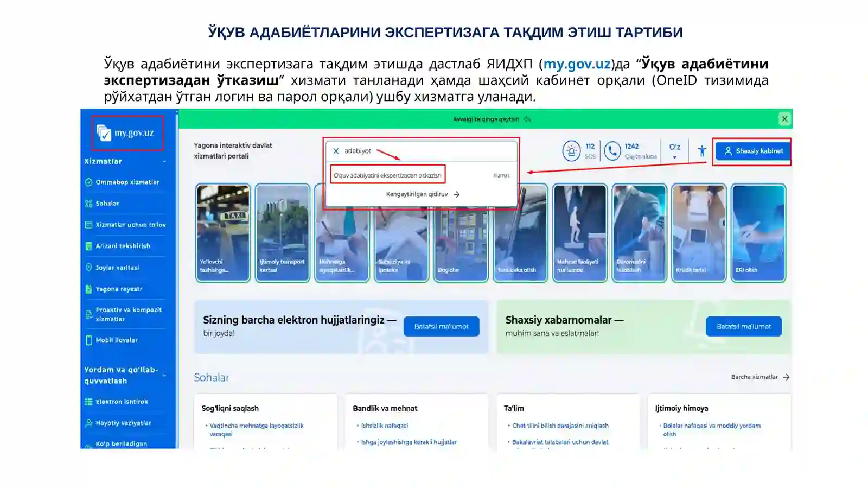The width and height of the screenshot is (868, 488).
Task: Click the Arizani tekshirish document icon
Action: (x=88, y=246)
